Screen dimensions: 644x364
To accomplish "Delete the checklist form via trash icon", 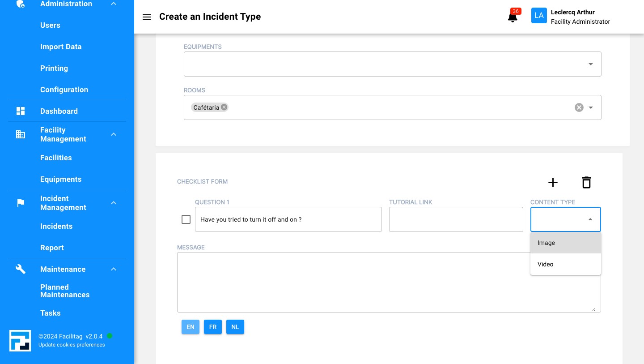I will pos(586,183).
